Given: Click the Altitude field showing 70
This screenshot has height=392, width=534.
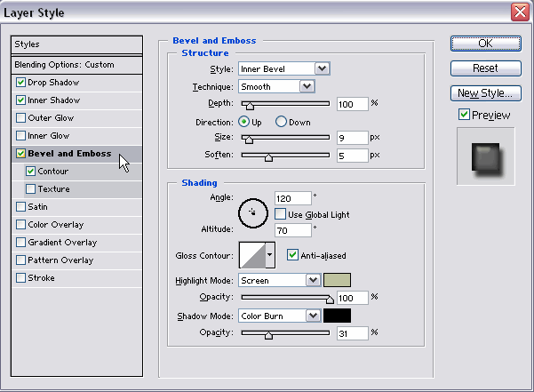Looking at the screenshot, I should 293,230.
